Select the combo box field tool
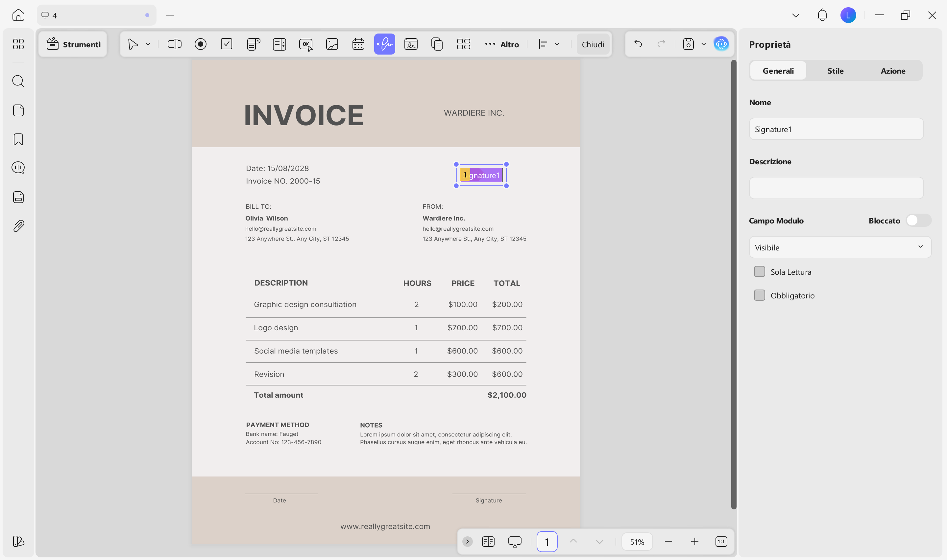The width and height of the screenshot is (947, 560). 253,44
